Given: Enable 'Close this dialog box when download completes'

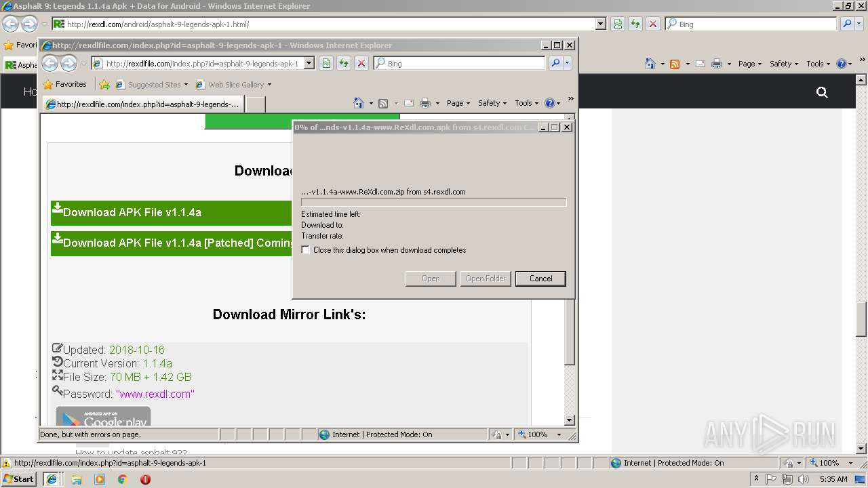Looking at the screenshot, I should 306,250.
